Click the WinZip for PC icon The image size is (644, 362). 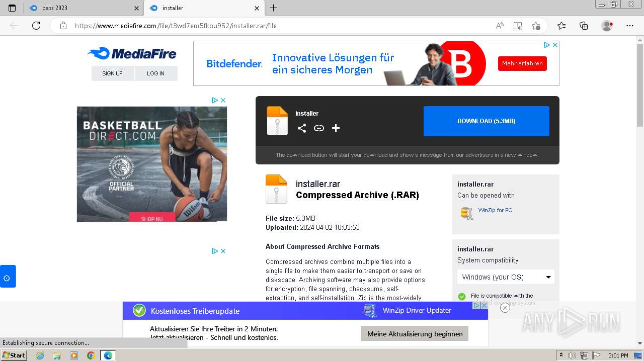tap(467, 213)
